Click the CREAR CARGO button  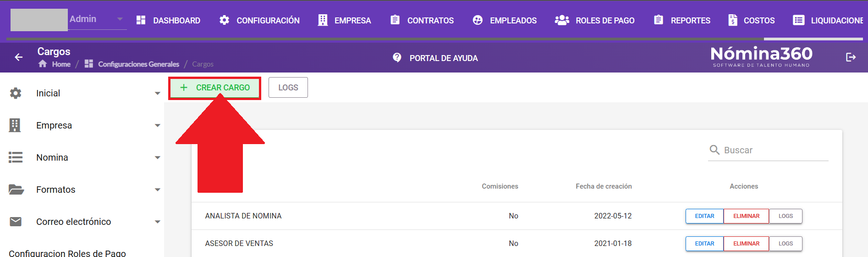214,88
